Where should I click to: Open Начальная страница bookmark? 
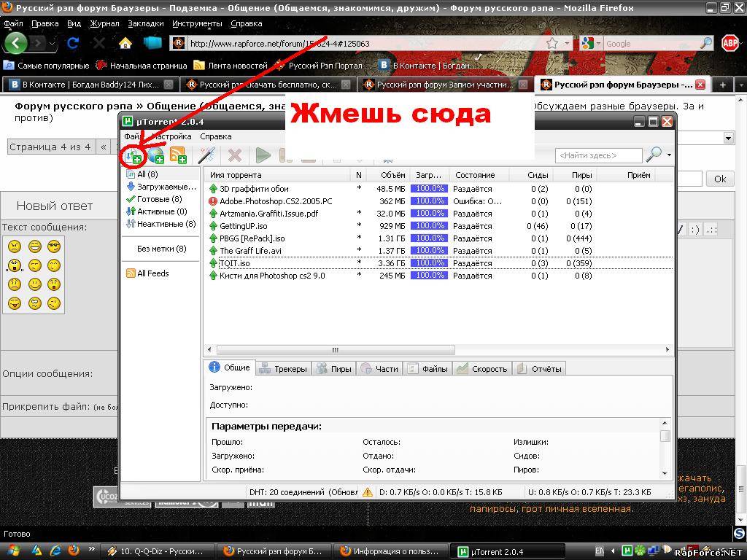pyautogui.click(x=141, y=66)
